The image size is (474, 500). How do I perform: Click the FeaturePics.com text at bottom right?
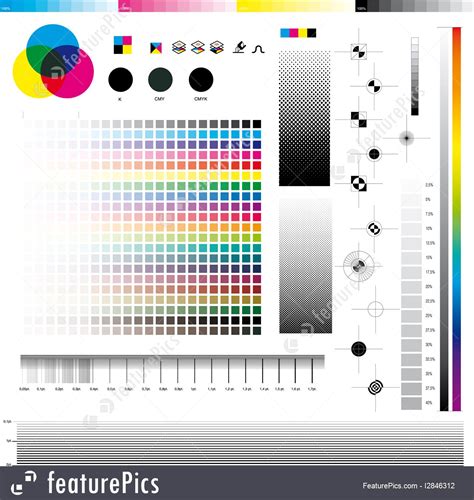tap(389, 486)
